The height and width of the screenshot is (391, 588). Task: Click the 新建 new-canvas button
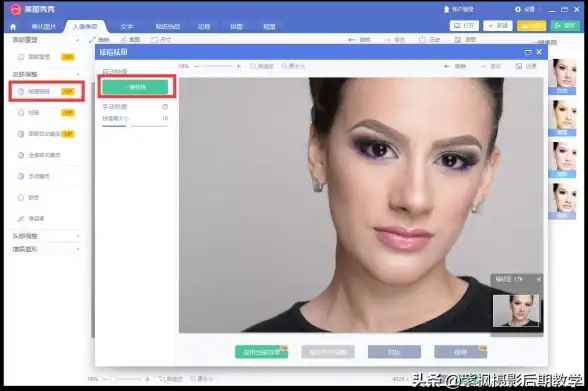[498, 26]
